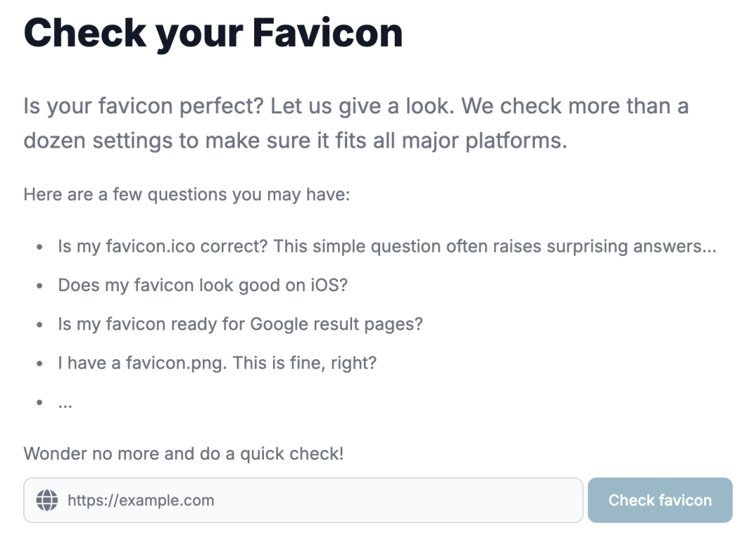The height and width of the screenshot is (538, 756).
Task: Select the "Does my favicon look good on iOS?" item
Action: (x=202, y=285)
